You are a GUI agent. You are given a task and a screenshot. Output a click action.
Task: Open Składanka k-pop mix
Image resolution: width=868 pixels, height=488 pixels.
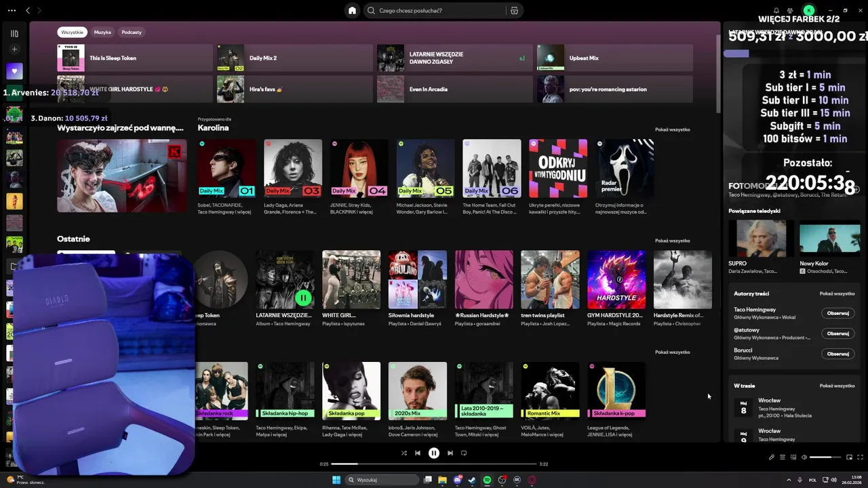[616, 391]
